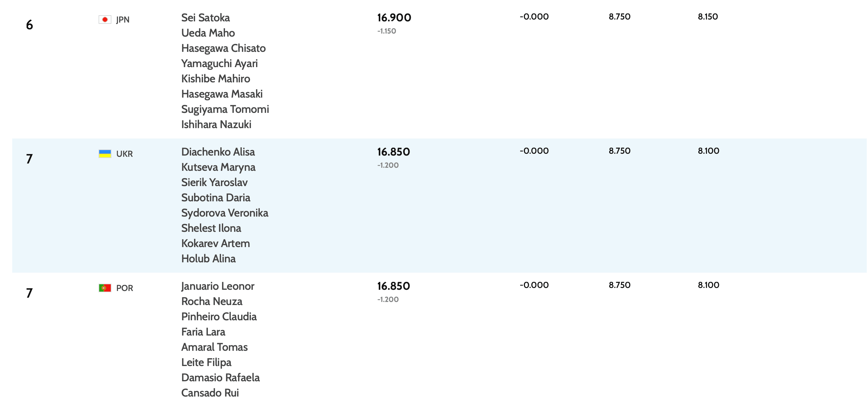This screenshot has width=868, height=413.
Task: Click the Japan flag icon
Action: [x=105, y=20]
